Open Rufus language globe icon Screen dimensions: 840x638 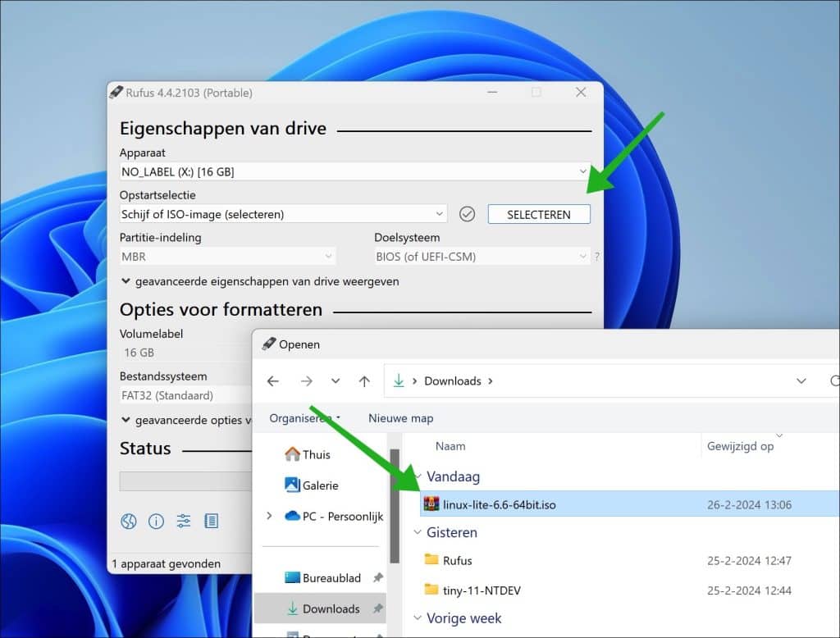point(129,522)
